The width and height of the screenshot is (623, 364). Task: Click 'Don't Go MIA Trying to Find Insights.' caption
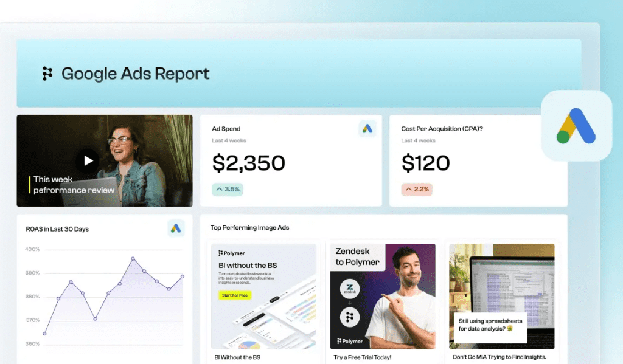[499, 357]
